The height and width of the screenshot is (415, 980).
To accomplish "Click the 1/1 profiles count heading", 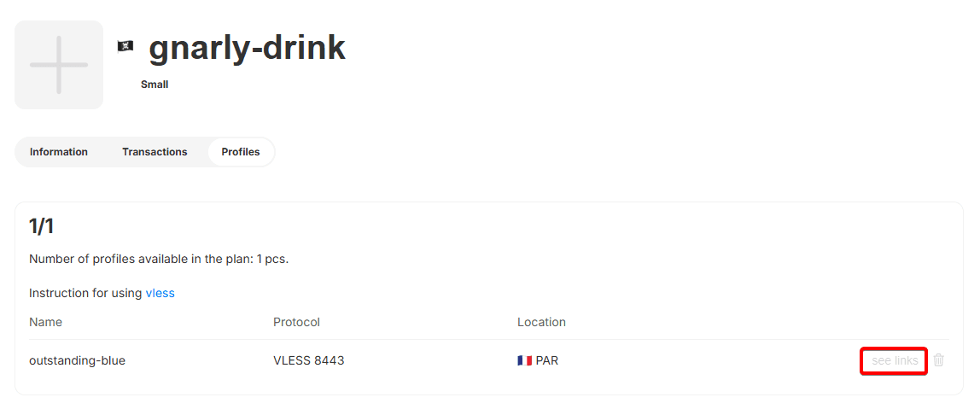I will (42, 226).
